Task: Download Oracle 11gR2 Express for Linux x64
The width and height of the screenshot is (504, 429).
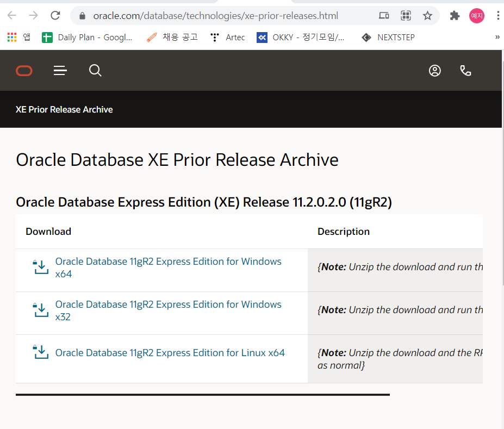Action: click(170, 353)
